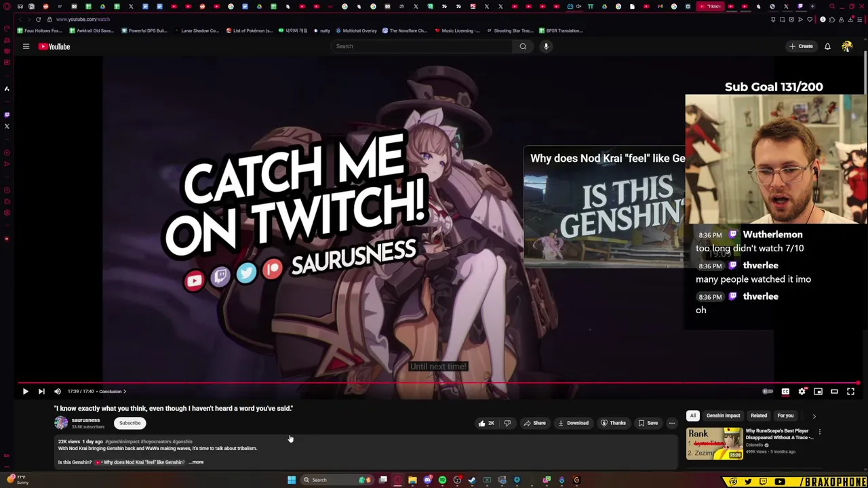Skip to the next video
Image resolution: width=868 pixels, height=488 pixels.
pyautogui.click(x=41, y=391)
